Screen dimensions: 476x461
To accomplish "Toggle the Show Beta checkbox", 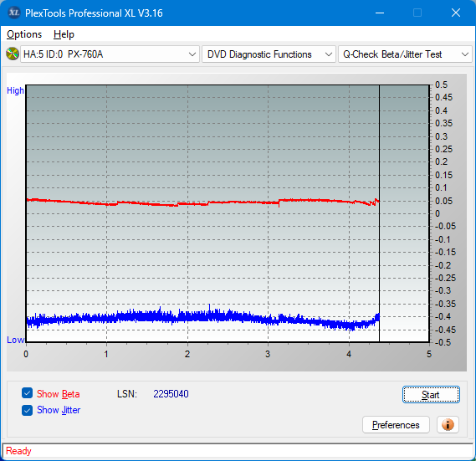I will (27, 393).
